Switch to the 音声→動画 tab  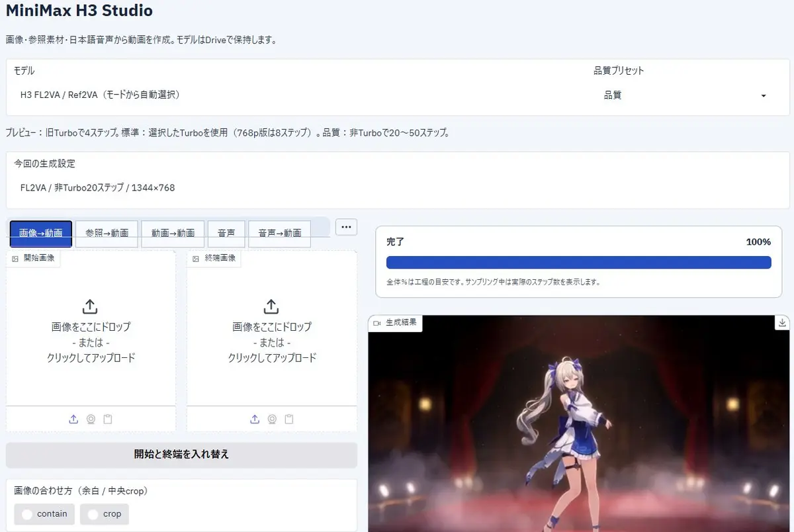point(280,234)
